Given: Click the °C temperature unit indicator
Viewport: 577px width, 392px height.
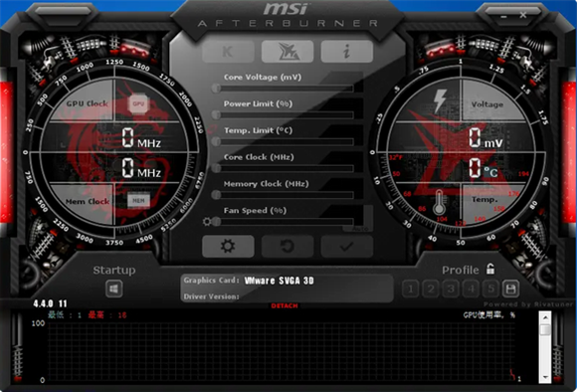Looking at the screenshot, I should (x=490, y=172).
